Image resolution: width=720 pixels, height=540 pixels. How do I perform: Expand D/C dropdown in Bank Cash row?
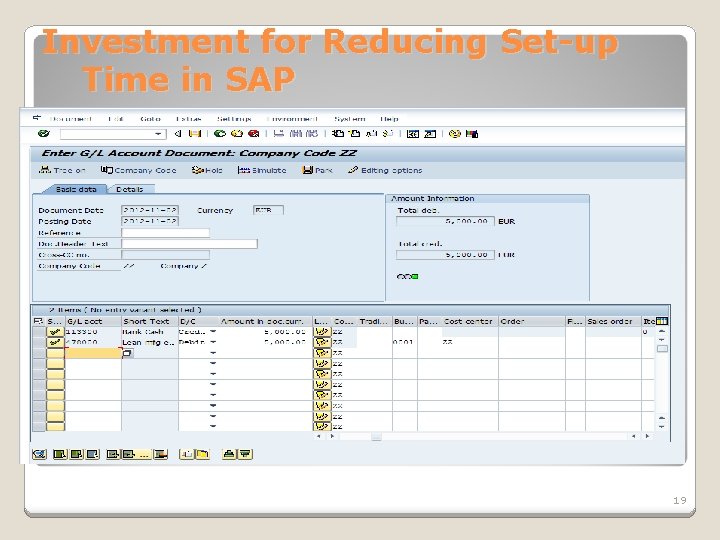pos(213,331)
